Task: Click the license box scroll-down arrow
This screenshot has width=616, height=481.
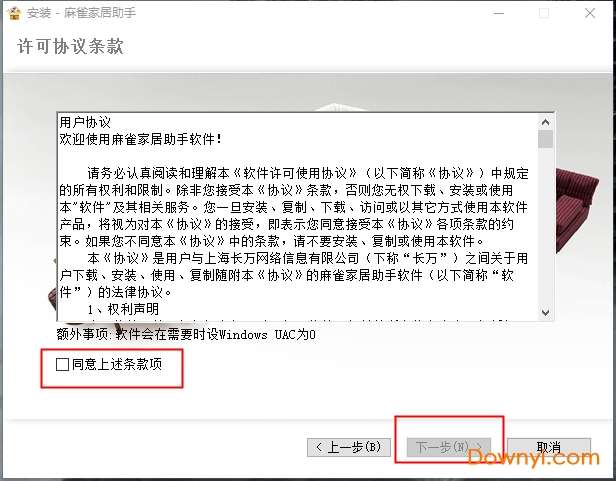Action: 545,312
